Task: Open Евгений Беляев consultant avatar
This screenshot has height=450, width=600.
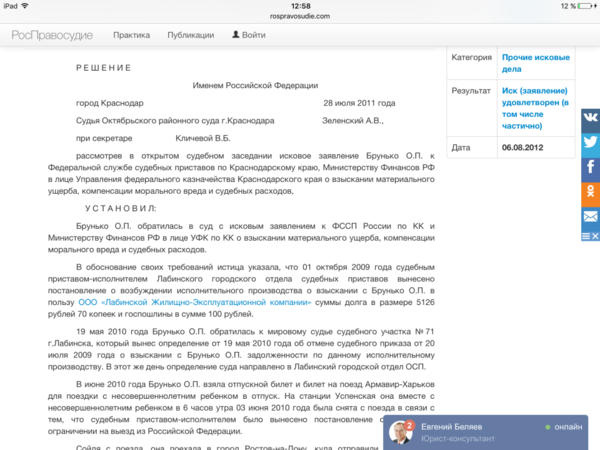Action: [401, 432]
